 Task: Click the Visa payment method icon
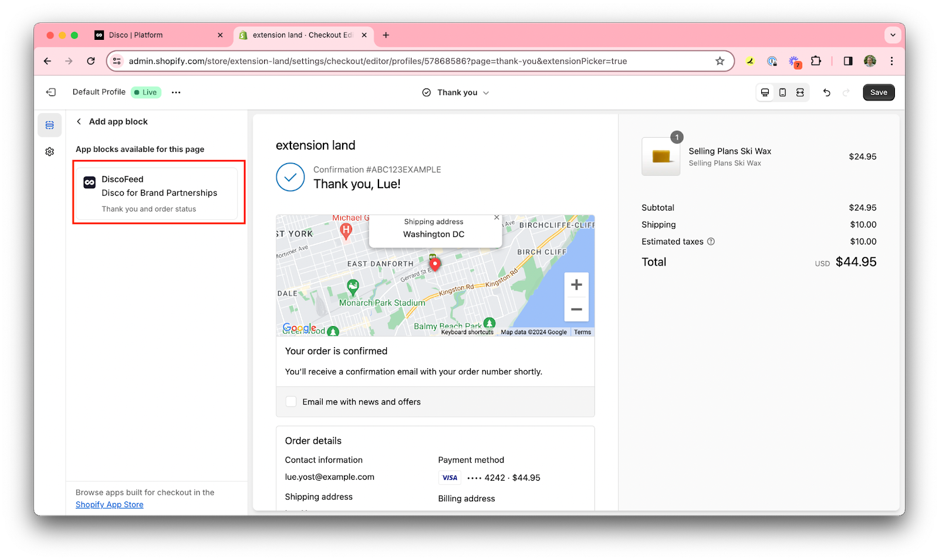[450, 478]
